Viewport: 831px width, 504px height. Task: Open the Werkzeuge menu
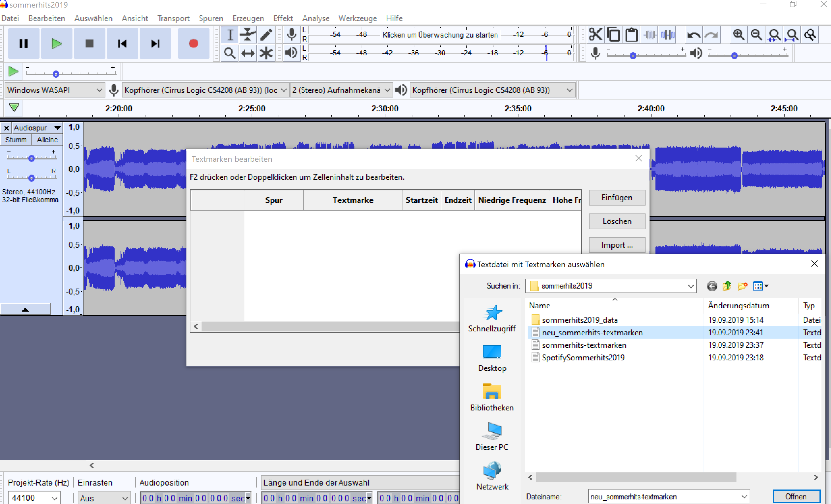(357, 18)
